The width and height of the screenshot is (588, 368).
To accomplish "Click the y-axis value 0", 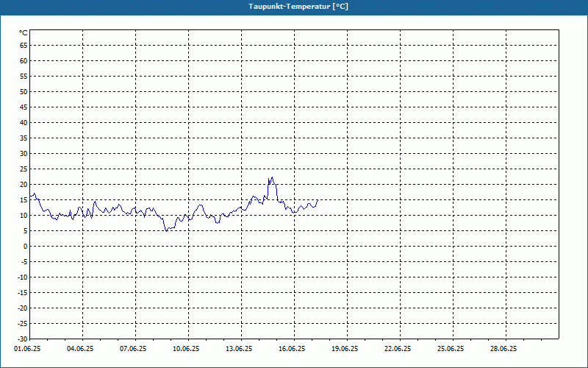I will click(x=26, y=247).
